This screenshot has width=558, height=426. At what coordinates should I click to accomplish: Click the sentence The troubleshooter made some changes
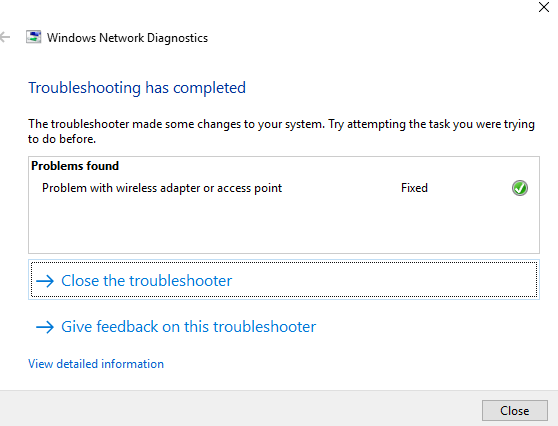(177, 124)
